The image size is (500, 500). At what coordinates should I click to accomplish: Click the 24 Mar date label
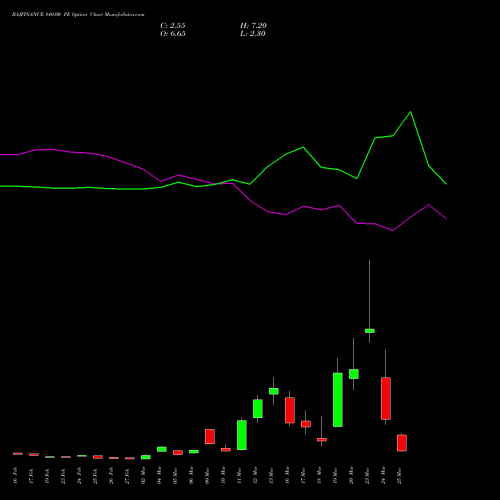(383, 476)
